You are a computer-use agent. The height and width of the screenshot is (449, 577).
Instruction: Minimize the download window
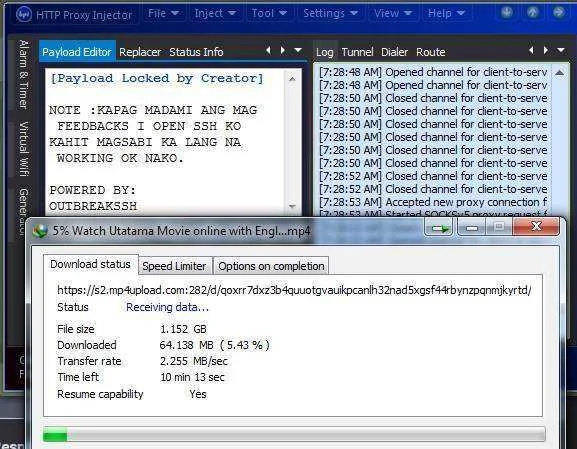[472, 227]
